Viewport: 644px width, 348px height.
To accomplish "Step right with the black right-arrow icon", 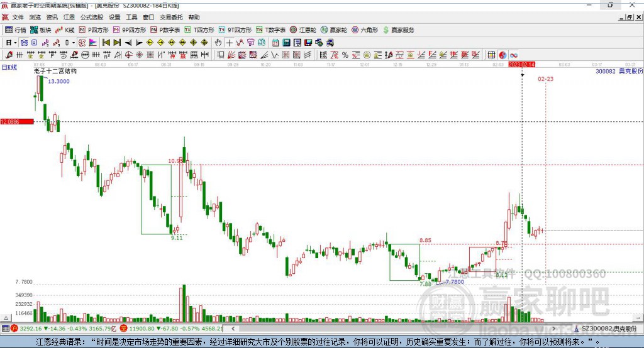I will 139,43.
